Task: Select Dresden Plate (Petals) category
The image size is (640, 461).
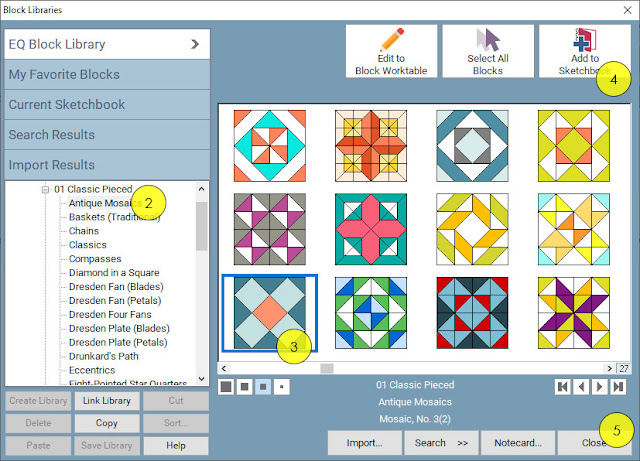Action: 118,342
